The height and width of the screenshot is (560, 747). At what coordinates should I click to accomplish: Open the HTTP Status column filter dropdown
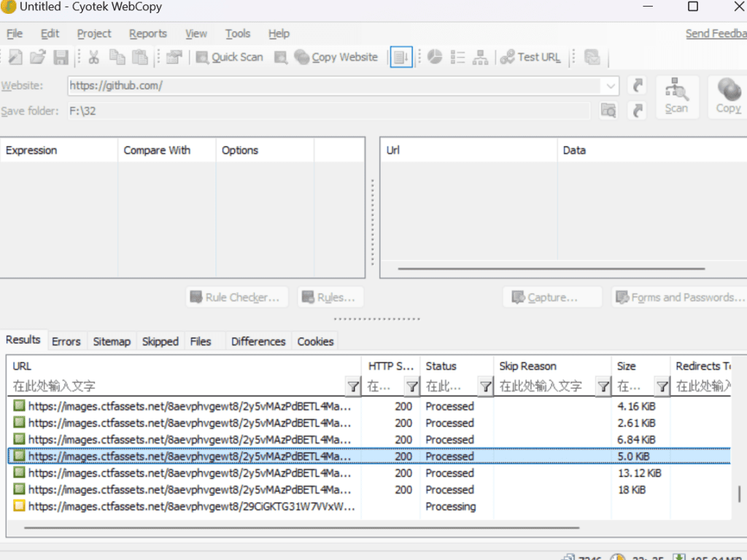(412, 386)
